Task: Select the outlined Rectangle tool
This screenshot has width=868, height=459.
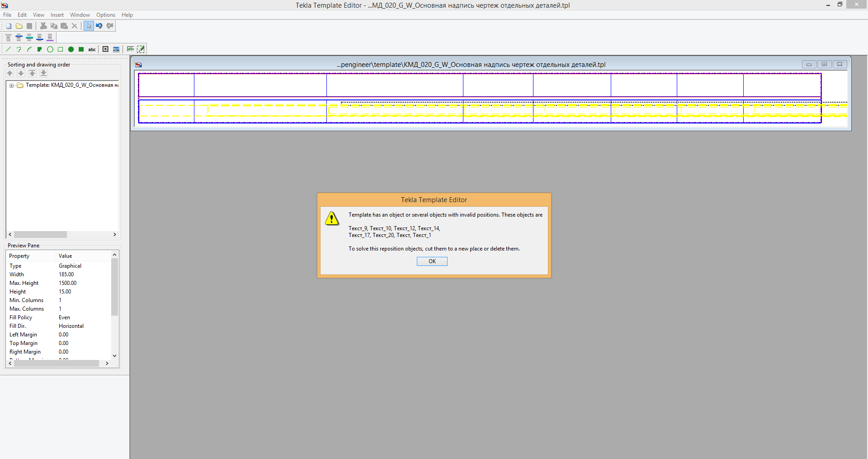Action: pos(61,49)
